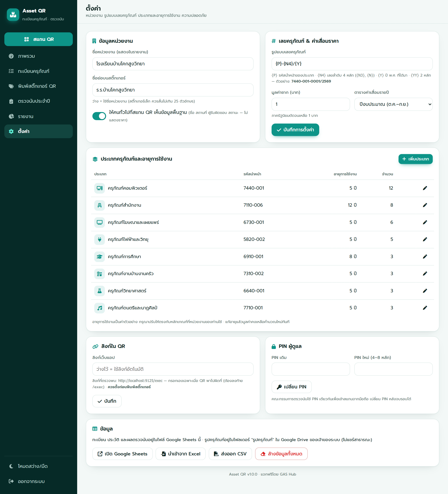Screen dimensions: 448x494
Task: Click เพิ่มประเภท button
Action: click(x=415, y=159)
